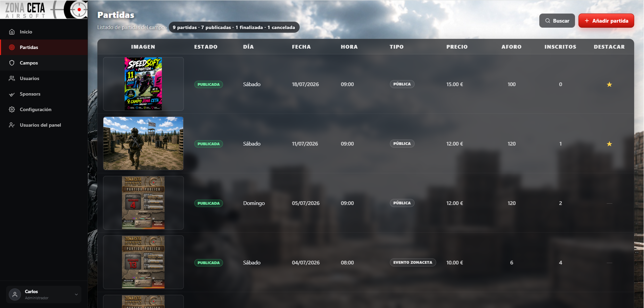
Task: Click the date 18/07/2026
Action: tap(305, 84)
